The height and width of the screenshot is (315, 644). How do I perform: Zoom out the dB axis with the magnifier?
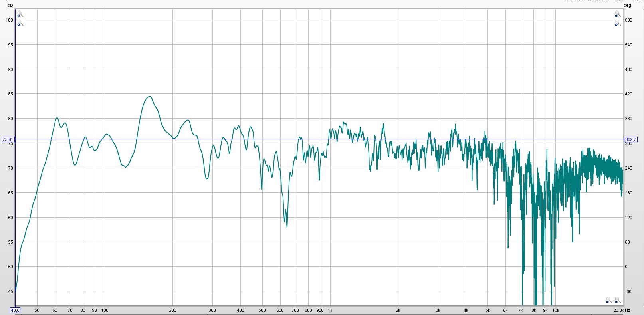pos(20,24)
